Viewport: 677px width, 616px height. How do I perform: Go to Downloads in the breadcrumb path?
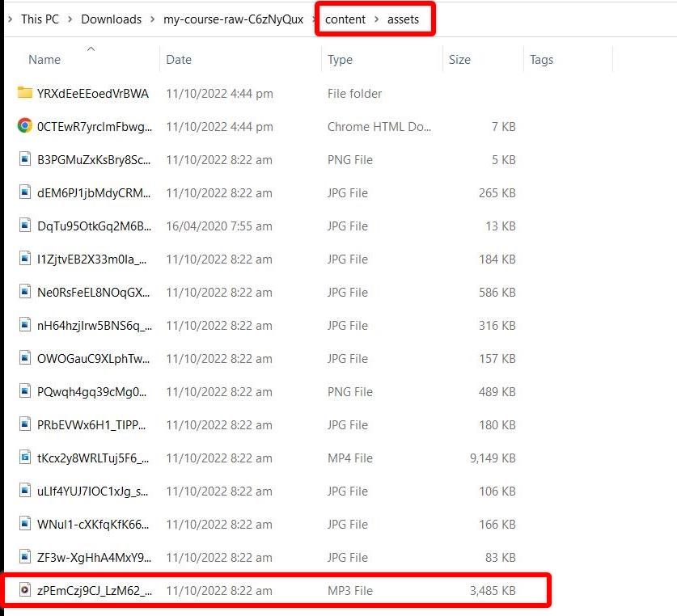[111, 19]
